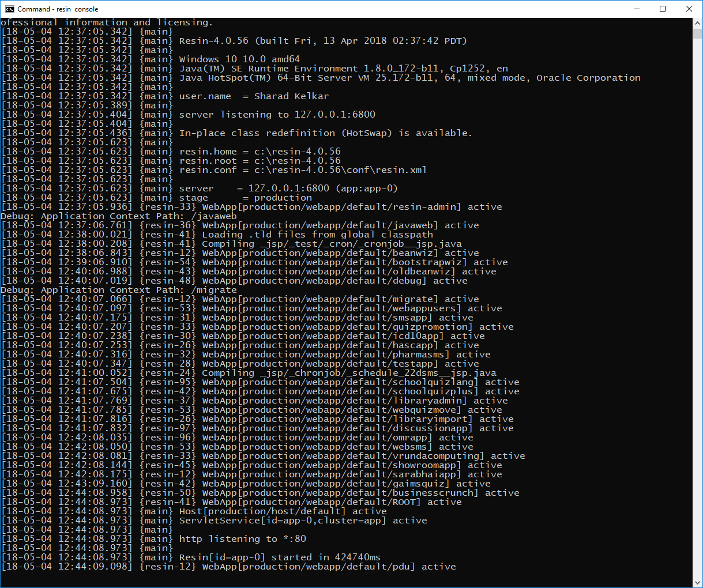Minimize the resin console window
Viewport: 703px width, 588px height.
coord(637,9)
